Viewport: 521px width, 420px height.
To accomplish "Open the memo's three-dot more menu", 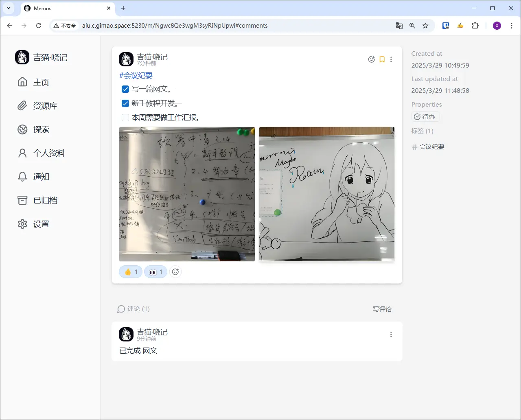I will click(x=391, y=59).
